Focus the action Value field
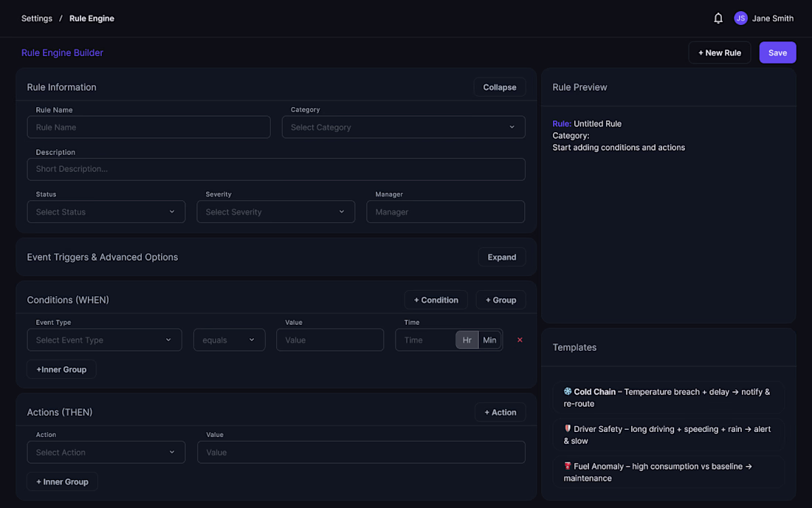Viewport: 812px width, 508px height. (x=361, y=452)
